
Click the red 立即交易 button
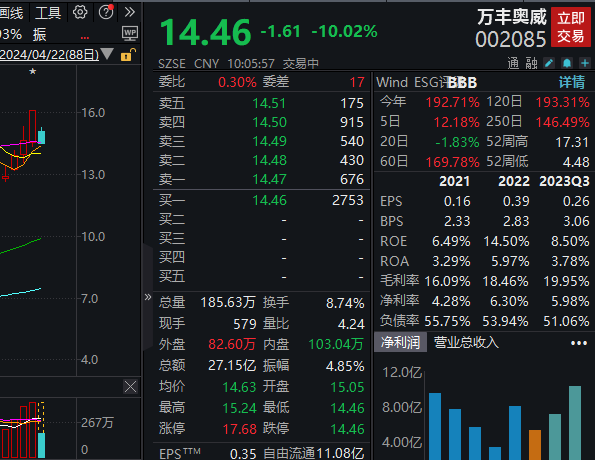(x=571, y=27)
